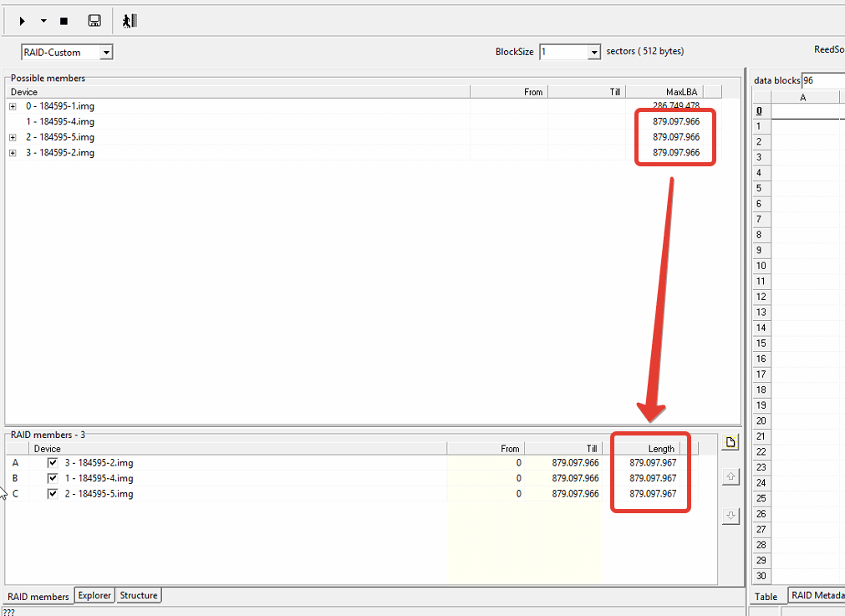Click the row letter A in RAID members
Screen dimensions: 845x616
15,463
